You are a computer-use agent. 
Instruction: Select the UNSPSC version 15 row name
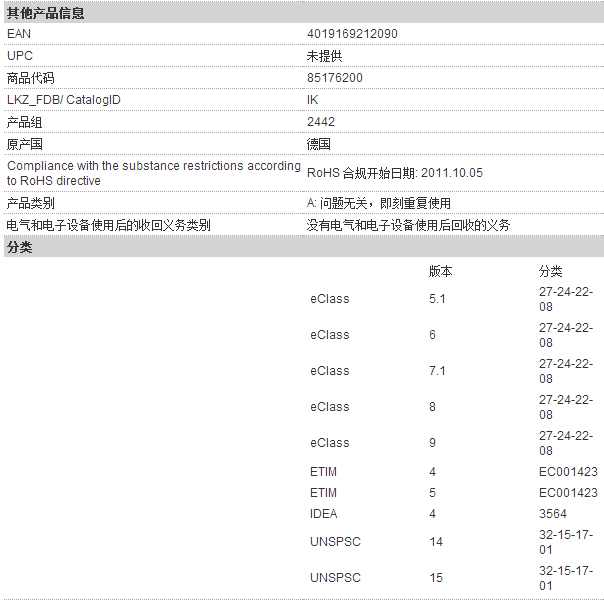[x=336, y=578]
